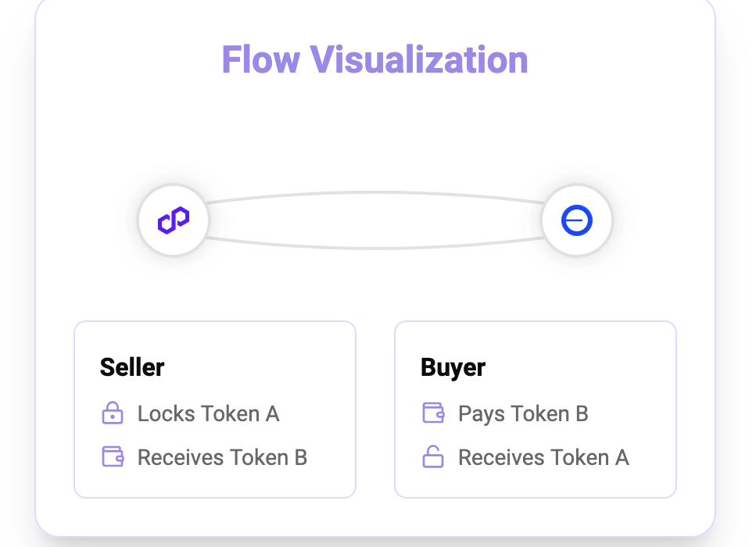
Task: Click the Locks Token A text
Action: pos(208,413)
